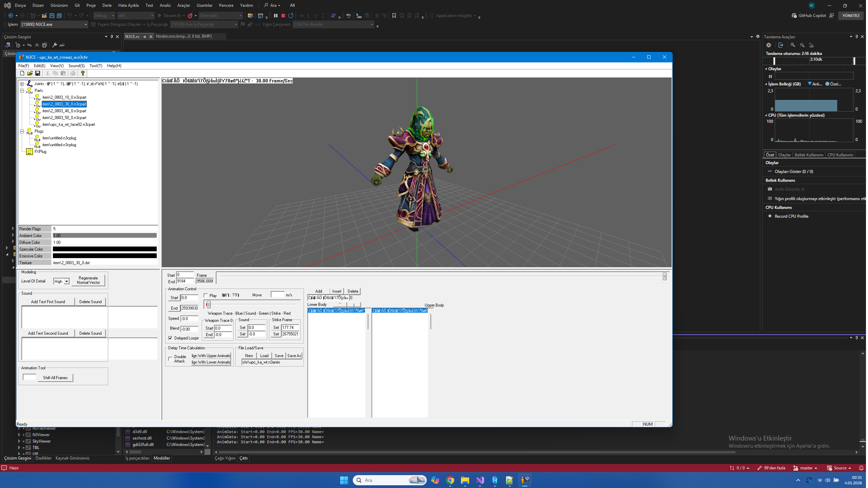Click Save As in File Load/Save

[294, 356]
